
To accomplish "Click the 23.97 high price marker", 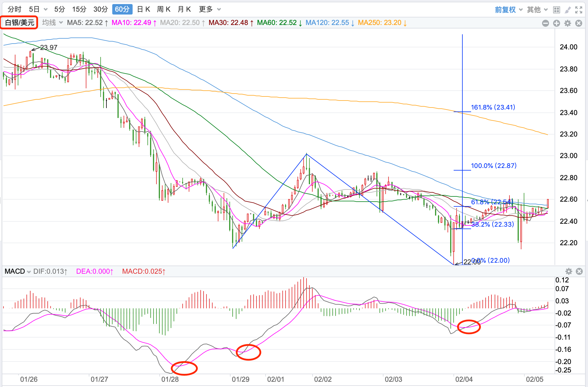I will click(x=49, y=47).
